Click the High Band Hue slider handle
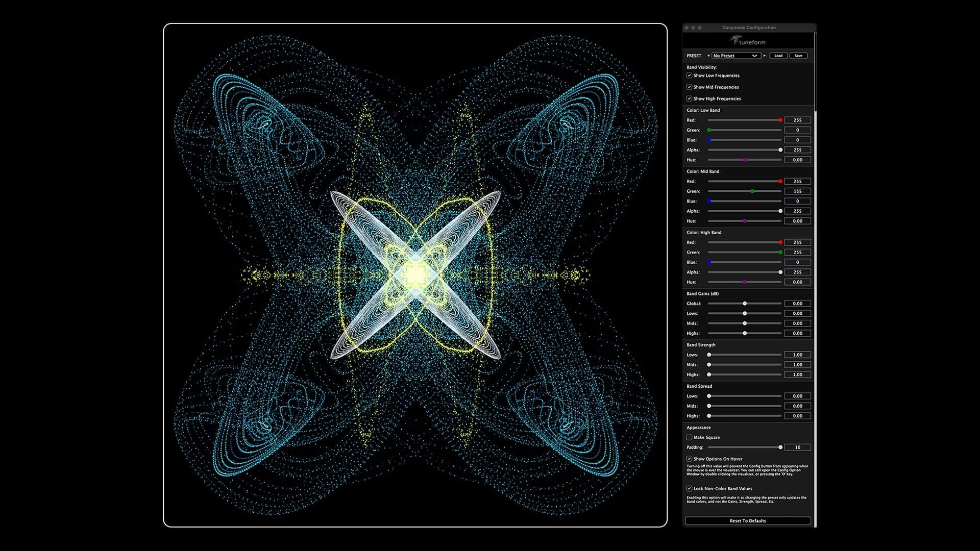 (x=745, y=282)
